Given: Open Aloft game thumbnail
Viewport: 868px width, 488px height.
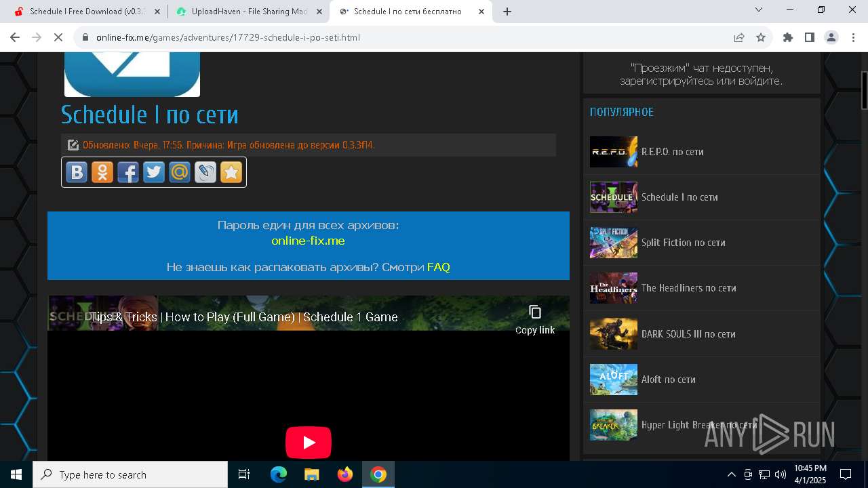Looking at the screenshot, I should pyautogui.click(x=614, y=380).
